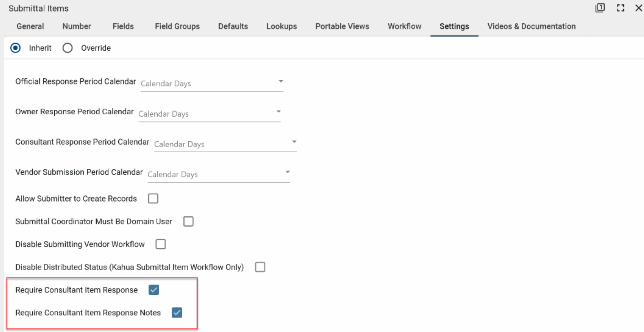Uncheck Require Consultant Item Response
This screenshot has height=332, width=644.
coord(153,290)
